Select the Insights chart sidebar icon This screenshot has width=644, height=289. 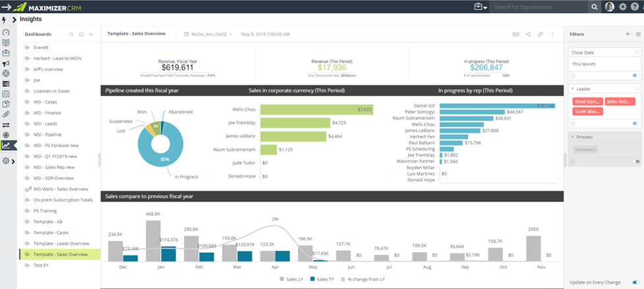6,145
